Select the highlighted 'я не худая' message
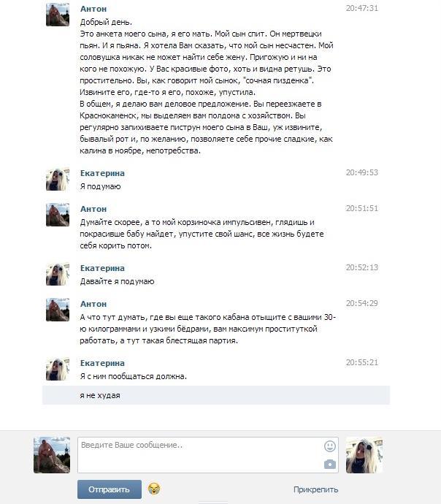 tap(216, 395)
